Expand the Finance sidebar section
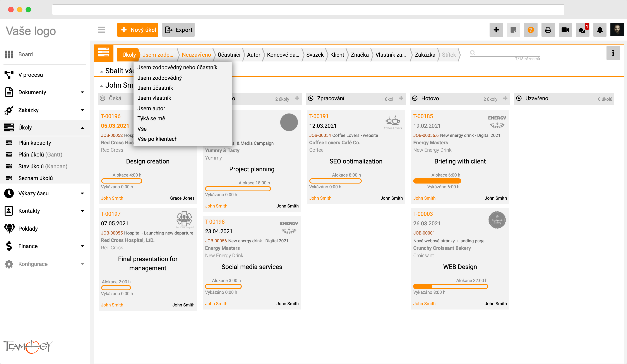Image resolution: width=627 pixels, height=364 pixels. 82,246
